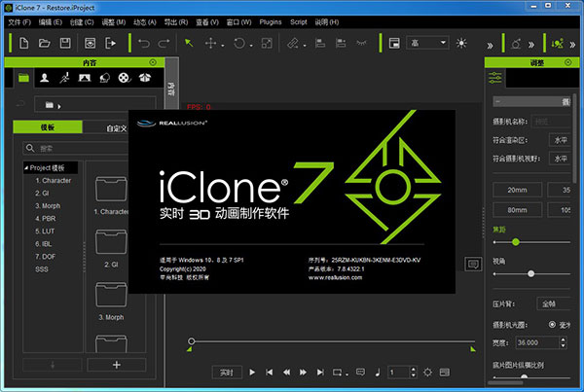Click the Save Project floppy icon
The image size is (584, 392).
(x=65, y=43)
